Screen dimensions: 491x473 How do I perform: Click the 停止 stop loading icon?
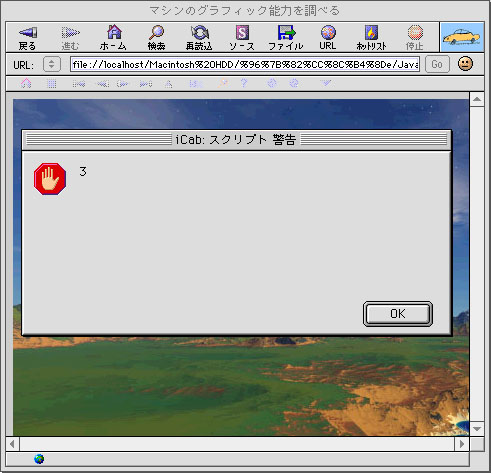coord(415,33)
